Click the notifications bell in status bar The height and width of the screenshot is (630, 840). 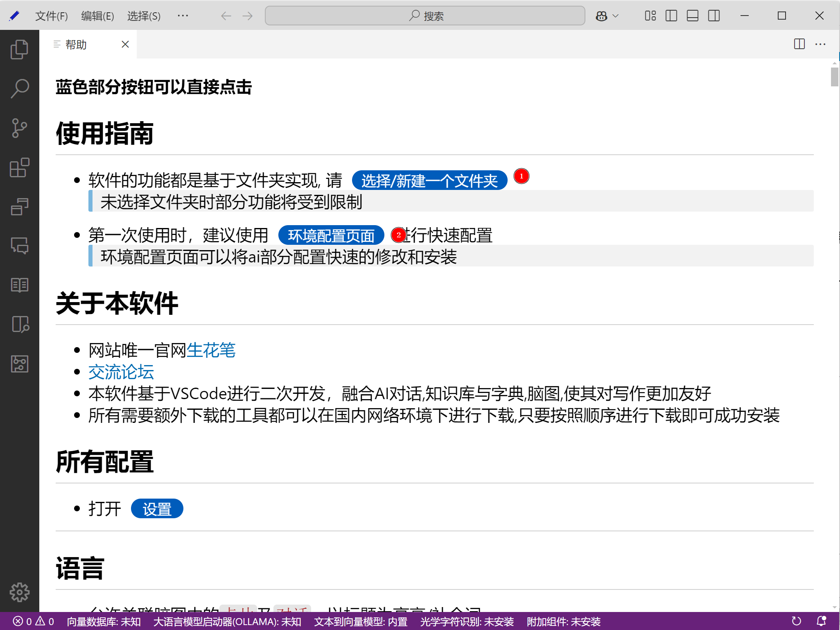tap(821, 621)
